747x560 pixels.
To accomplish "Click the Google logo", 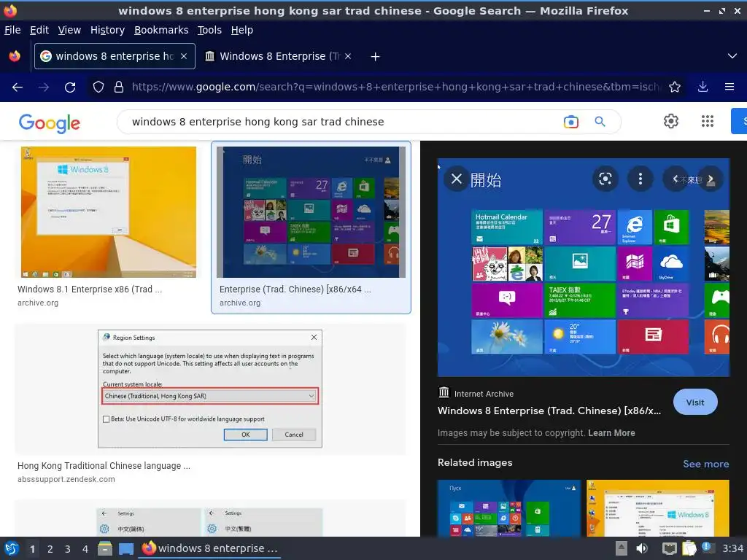I will pyautogui.click(x=50, y=122).
